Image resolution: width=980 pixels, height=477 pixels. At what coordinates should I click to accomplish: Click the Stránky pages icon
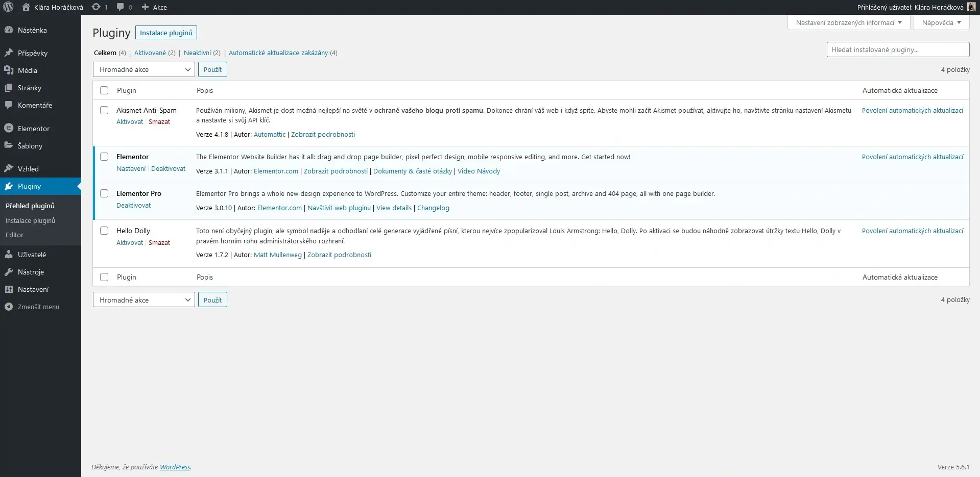(x=9, y=88)
